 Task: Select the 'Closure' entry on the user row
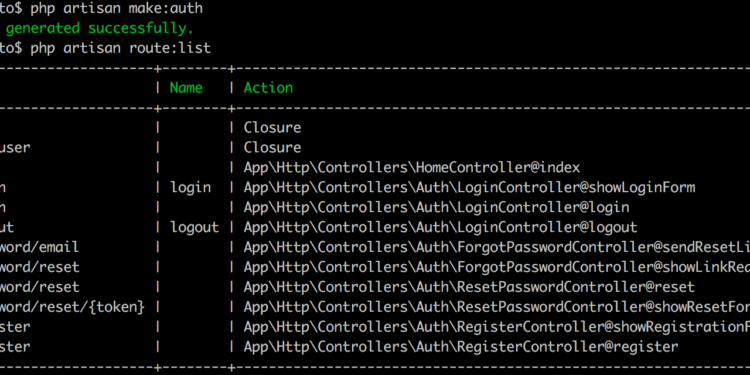(273, 147)
